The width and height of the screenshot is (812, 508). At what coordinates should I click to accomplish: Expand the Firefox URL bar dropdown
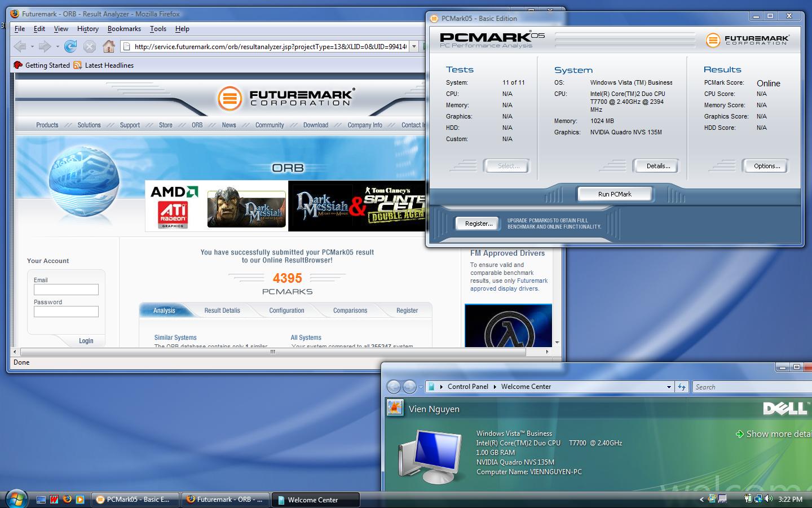pyautogui.click(x=414, y=46)
